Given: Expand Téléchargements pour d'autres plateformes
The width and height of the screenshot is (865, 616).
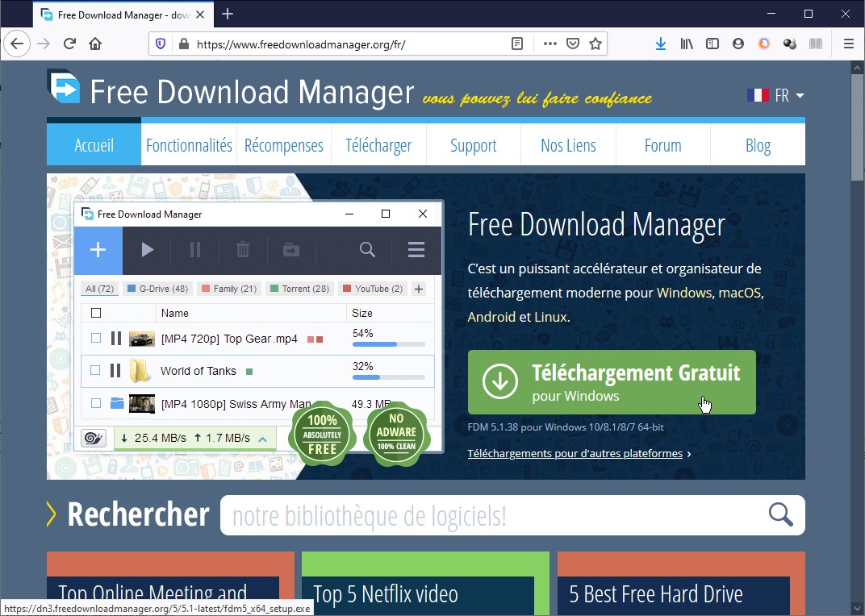Looking at the screenshot, I should (x=579, y=454).
